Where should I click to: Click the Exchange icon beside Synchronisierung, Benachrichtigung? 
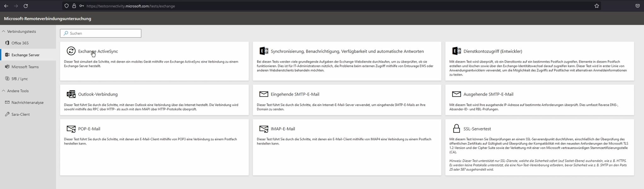point(264,51)
